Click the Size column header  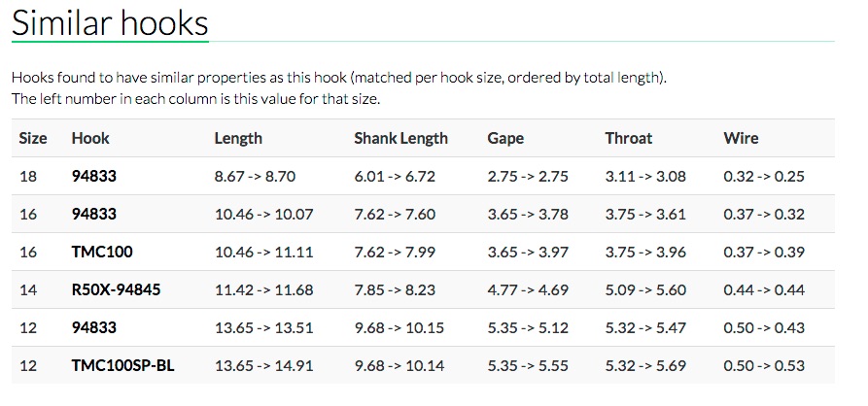[33, 138]
